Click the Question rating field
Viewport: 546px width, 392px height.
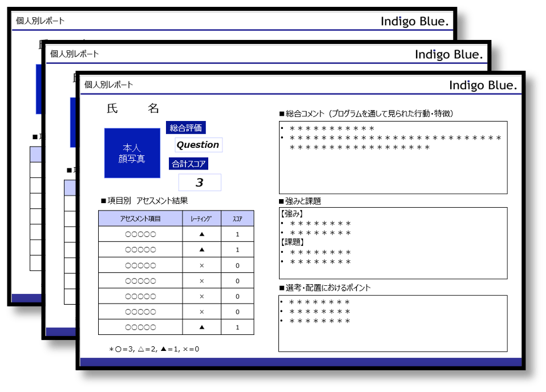coord(198,145)
